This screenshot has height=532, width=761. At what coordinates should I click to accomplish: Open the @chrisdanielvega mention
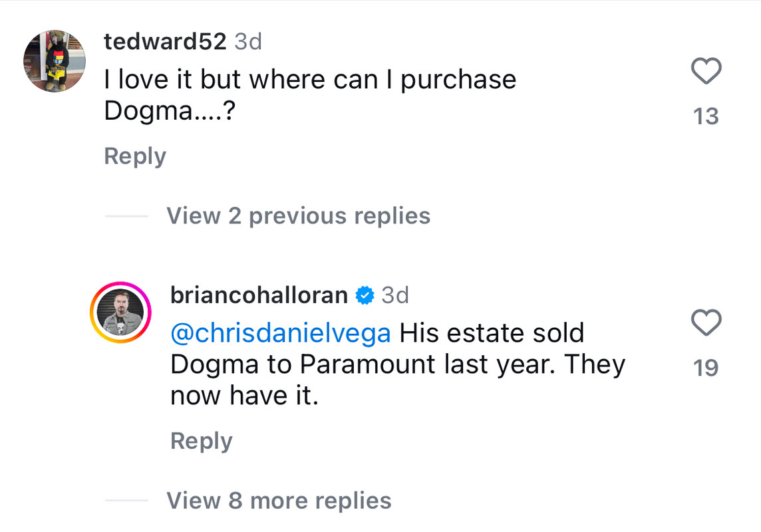tap(281, 333)
